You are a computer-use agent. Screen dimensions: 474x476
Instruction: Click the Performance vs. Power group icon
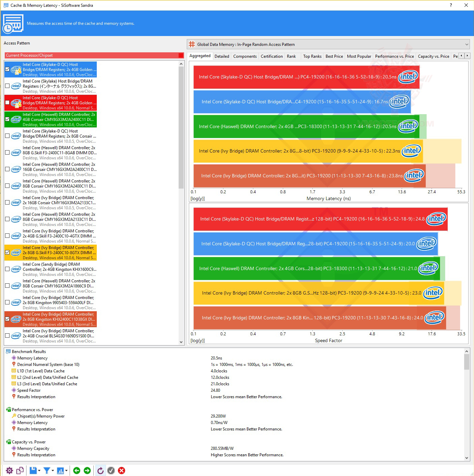[x=8, y=409]
